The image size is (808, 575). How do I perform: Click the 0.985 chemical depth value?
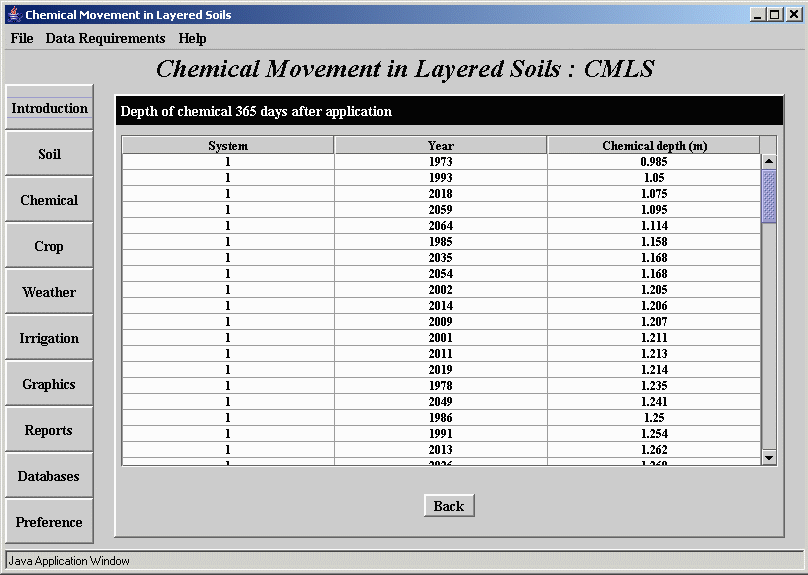pyautogui.click(x=654, y=162)
